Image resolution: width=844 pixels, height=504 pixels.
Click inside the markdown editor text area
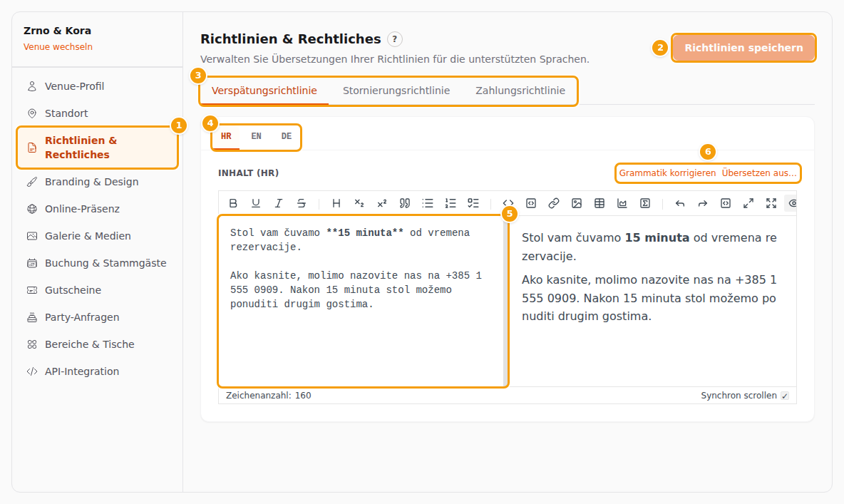click(361, 300)
